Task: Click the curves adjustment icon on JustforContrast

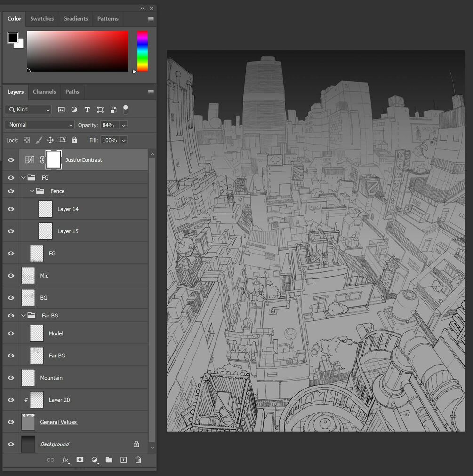Action: click(x=30, y=159)
